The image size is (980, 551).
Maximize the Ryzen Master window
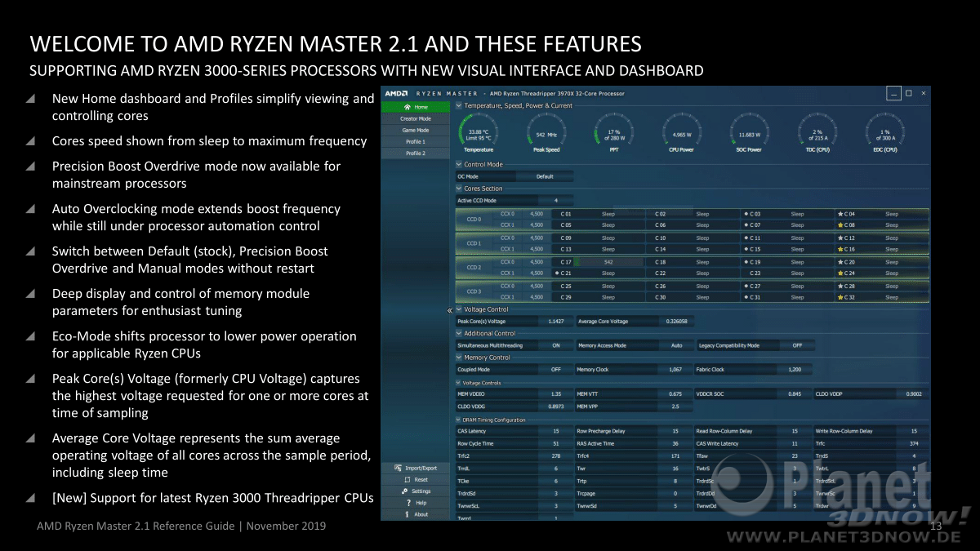908,93
